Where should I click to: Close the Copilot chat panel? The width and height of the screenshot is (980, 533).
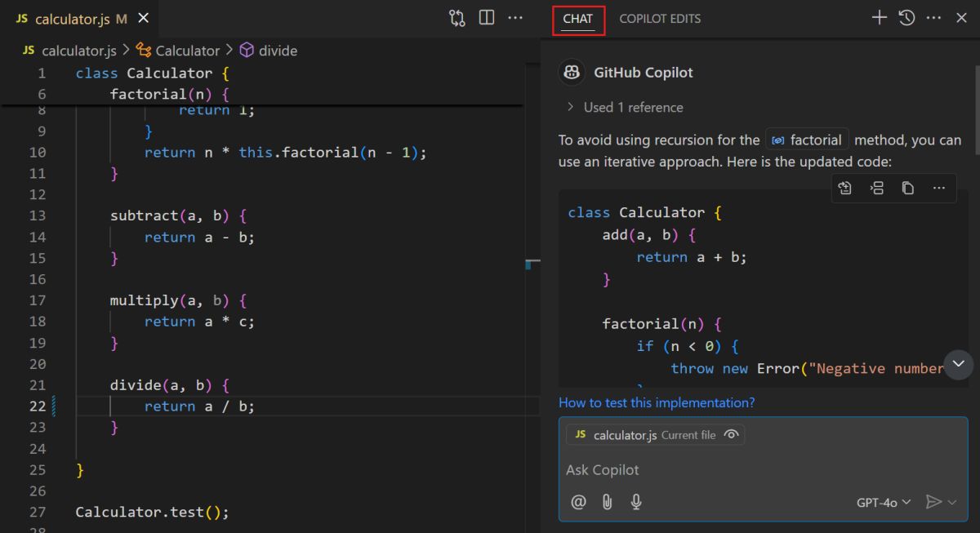[x=961, y=18]
